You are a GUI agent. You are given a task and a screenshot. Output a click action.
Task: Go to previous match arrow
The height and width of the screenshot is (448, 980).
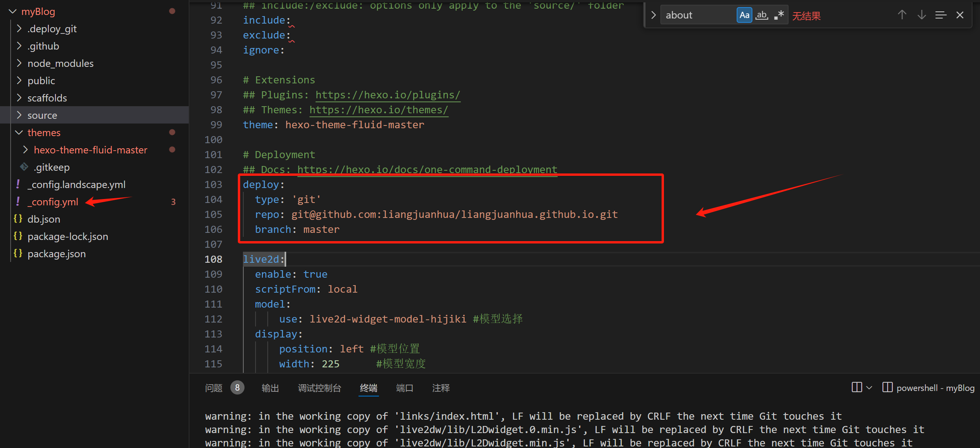coord(902,15)
